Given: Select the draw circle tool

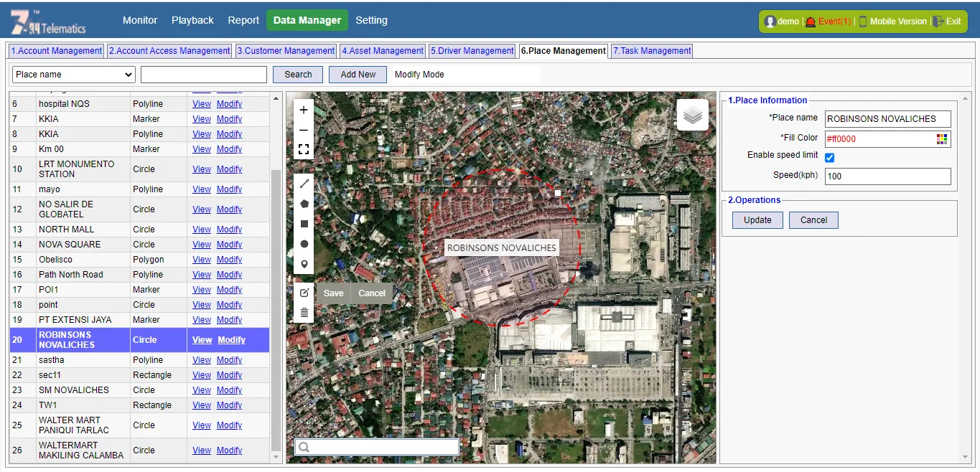Looking at the screenshot, I should coord(304,244).
